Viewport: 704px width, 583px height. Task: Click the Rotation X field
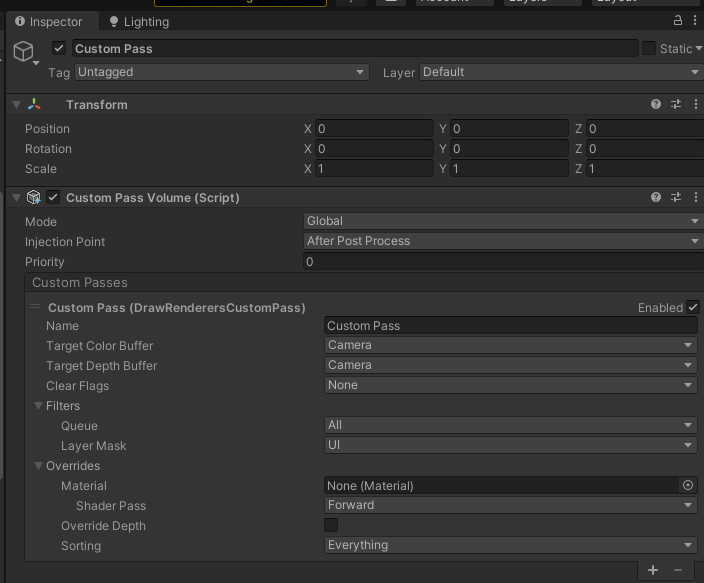(x=374, y=149)
